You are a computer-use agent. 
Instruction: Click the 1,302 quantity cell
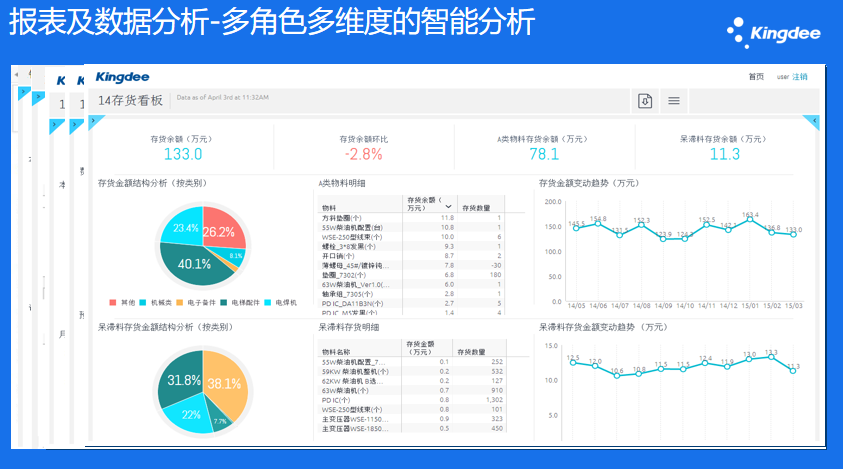494,400
